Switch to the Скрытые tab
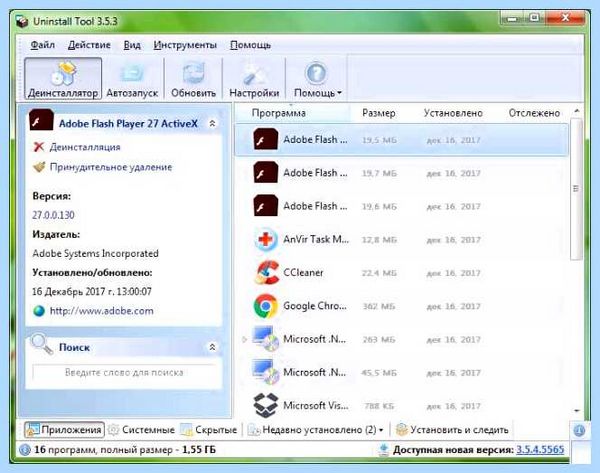The width and height of the screenshot is (600, 473). (x=209, y=430)
